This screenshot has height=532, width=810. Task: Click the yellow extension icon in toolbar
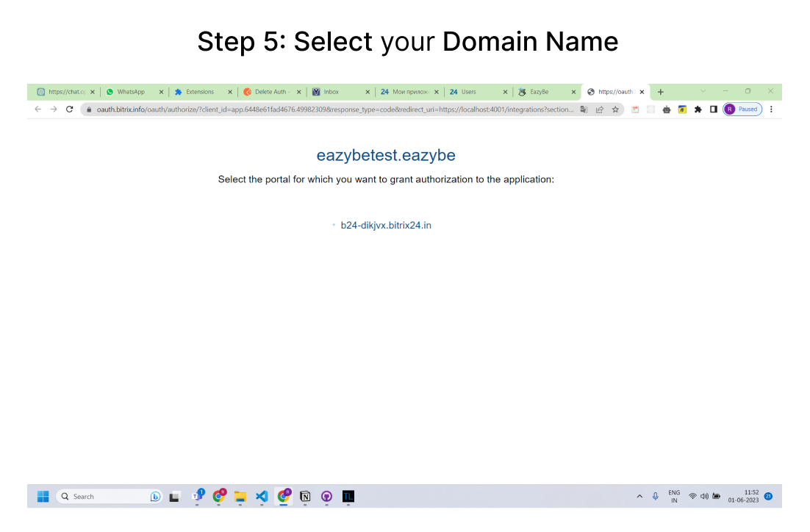(682, 109)
